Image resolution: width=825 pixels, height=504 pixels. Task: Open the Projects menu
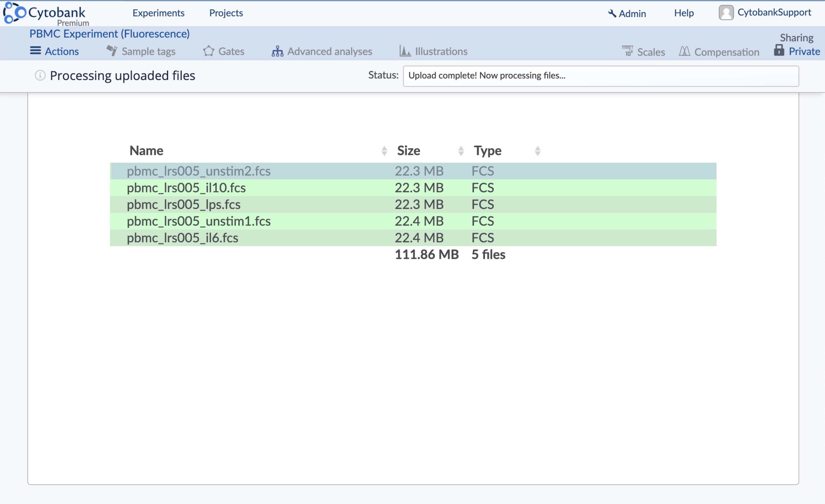226,13
